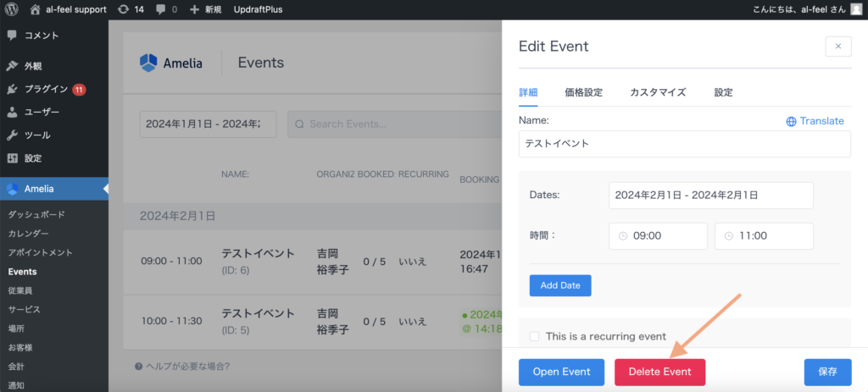Open the Dates range picker field
Viewport: 868px width, 392px height.
[710, 195]
